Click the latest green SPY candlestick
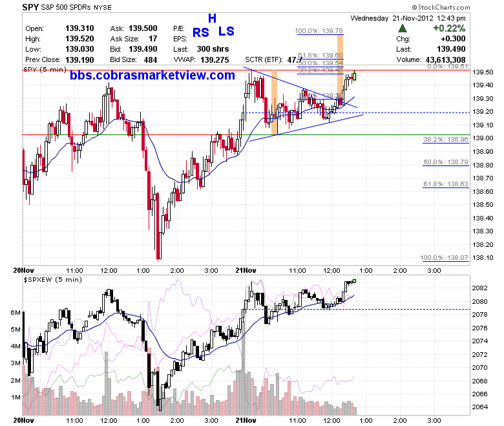The width and height of the screenshot is (504, 426). click(355, 76)
